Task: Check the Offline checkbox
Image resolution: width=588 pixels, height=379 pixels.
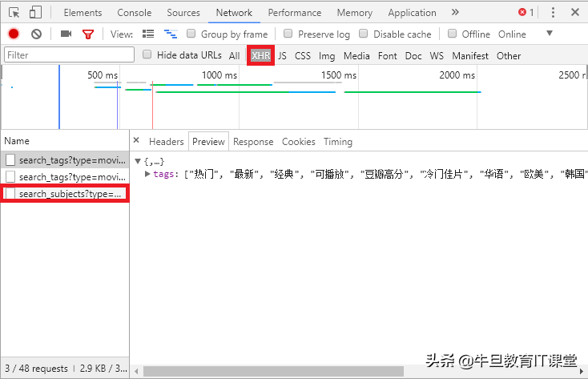Action: click(453, 34)
